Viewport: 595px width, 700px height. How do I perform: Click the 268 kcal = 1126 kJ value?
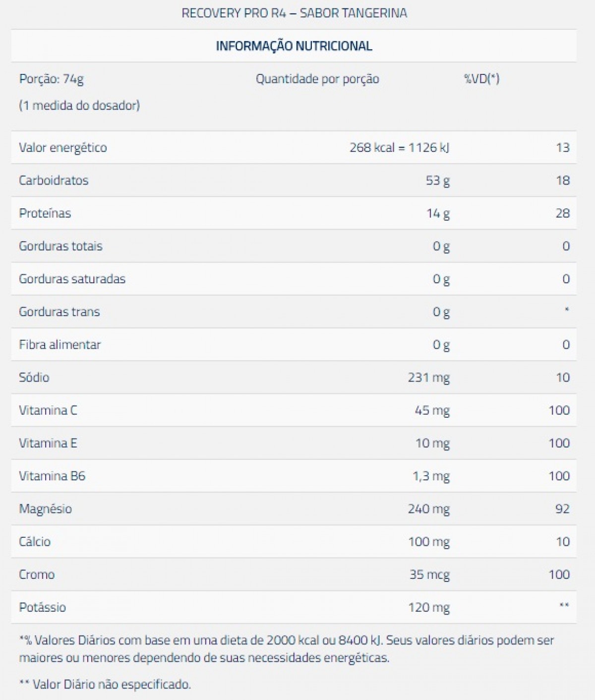pyautogui.click(x=399, y=147)
